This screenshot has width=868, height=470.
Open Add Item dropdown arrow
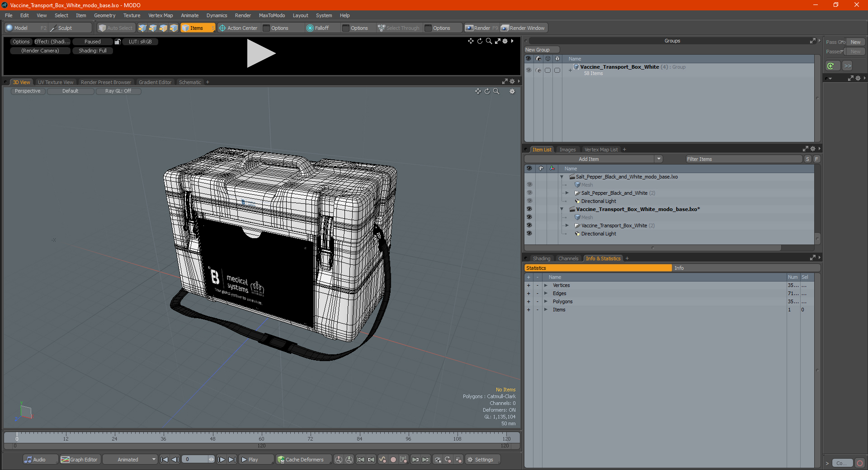[659, 159]
